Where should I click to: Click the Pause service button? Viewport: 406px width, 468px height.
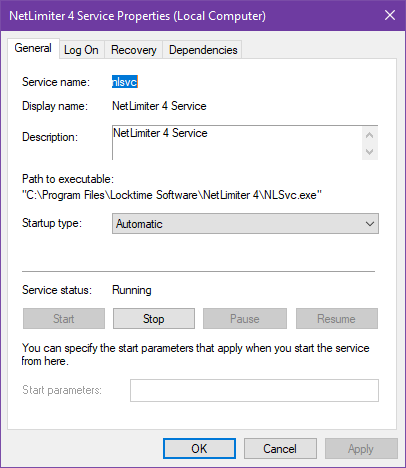click(x=245, y=319)
